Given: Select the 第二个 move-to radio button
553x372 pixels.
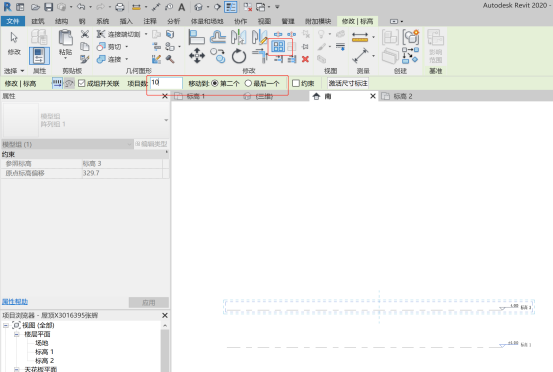Looking at the screenshot, I should pyautogui.click(x=215, y=83).
